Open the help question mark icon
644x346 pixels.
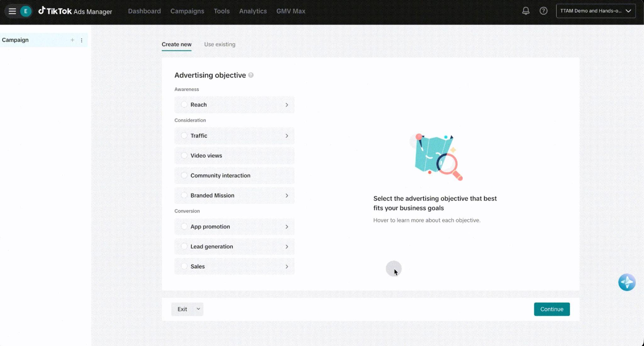coord(543,11)
